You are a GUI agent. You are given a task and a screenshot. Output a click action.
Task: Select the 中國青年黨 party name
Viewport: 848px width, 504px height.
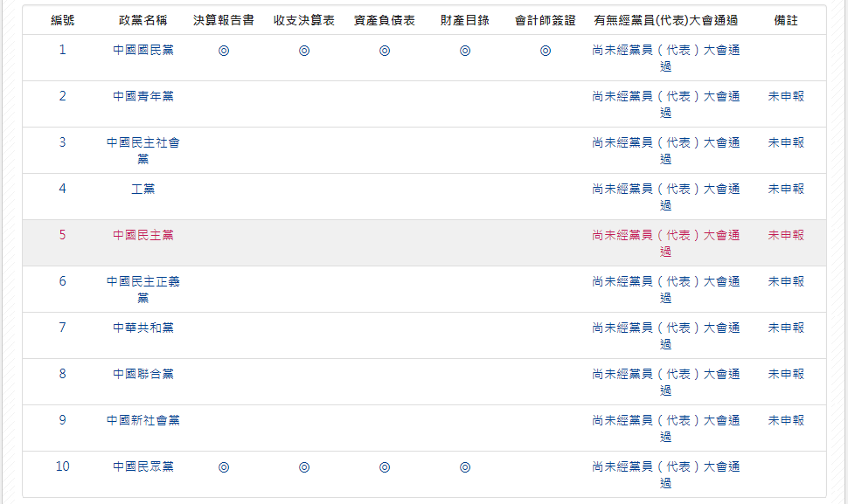coord(143,96)
